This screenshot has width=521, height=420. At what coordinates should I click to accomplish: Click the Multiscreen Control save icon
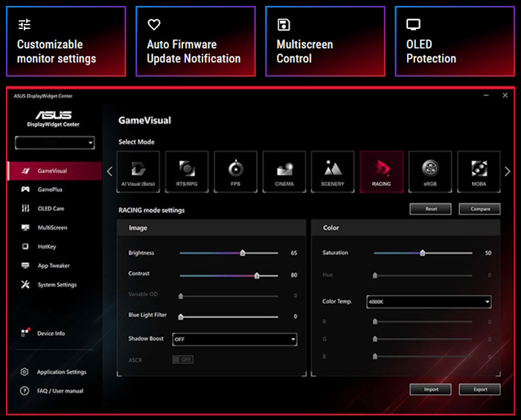point(284,25)
